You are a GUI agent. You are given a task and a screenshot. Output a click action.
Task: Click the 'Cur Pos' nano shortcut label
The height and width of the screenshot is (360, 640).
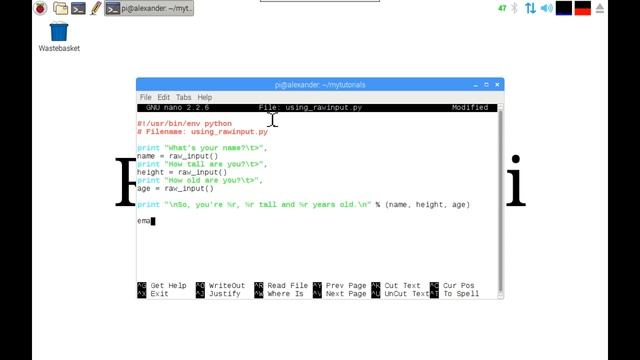tap(459, 285)
